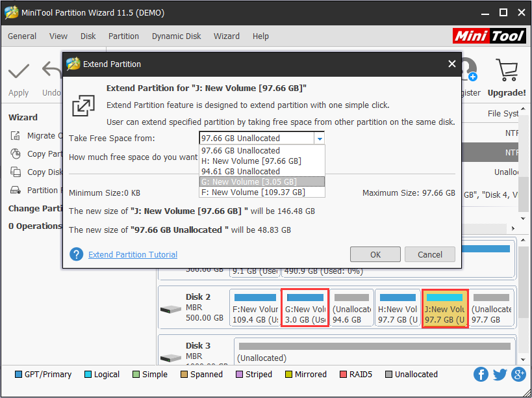This screenshot has width=532, height=398.
Task: Click the disk map scroll down arrow
Action: coord(523,359)
